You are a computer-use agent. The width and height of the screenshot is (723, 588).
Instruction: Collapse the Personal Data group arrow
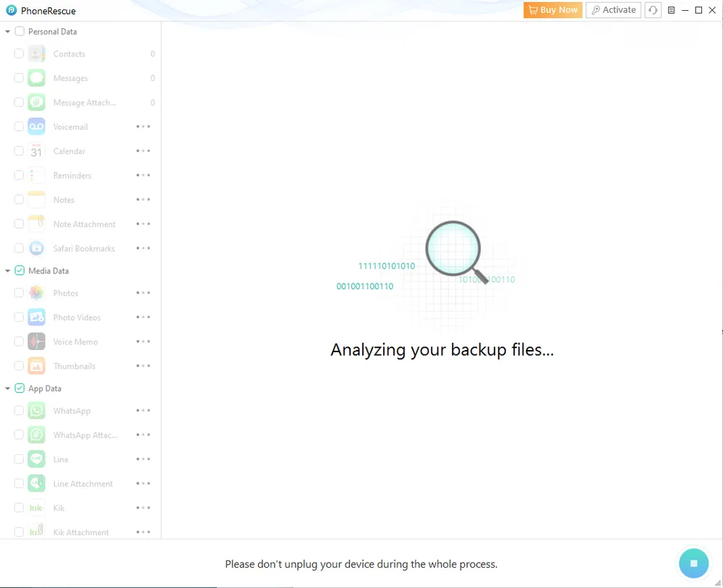tap(7, 32)
